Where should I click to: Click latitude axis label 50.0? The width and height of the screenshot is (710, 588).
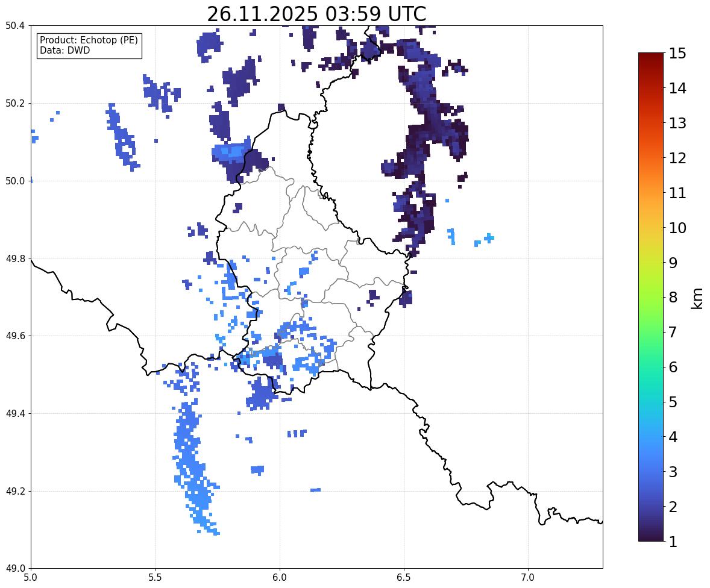(14, 181)
